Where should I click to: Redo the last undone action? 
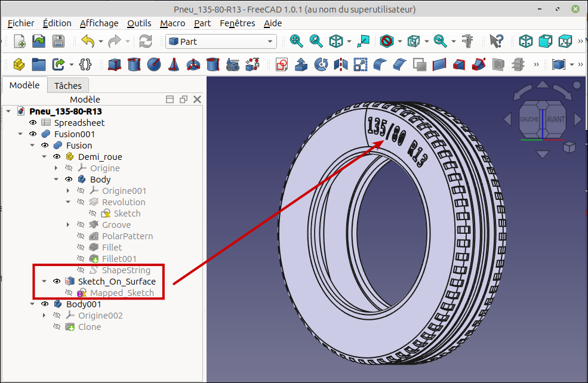click(x=115, y=41)
